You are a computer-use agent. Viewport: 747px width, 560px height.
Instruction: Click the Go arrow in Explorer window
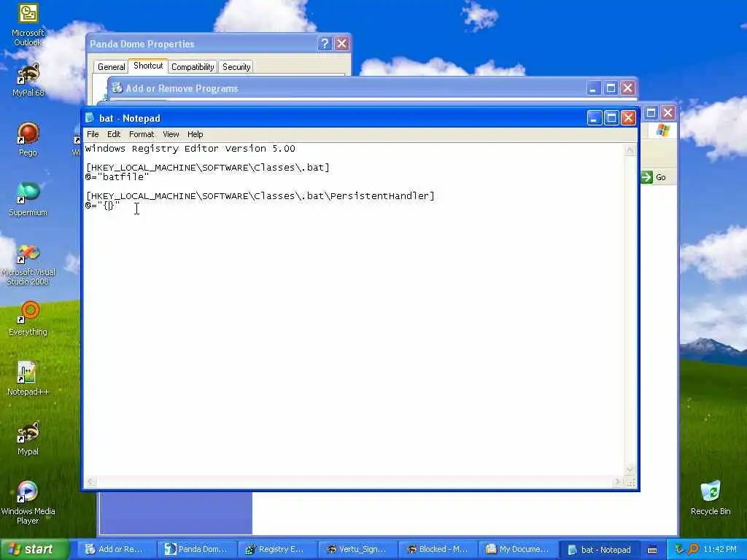646,177
